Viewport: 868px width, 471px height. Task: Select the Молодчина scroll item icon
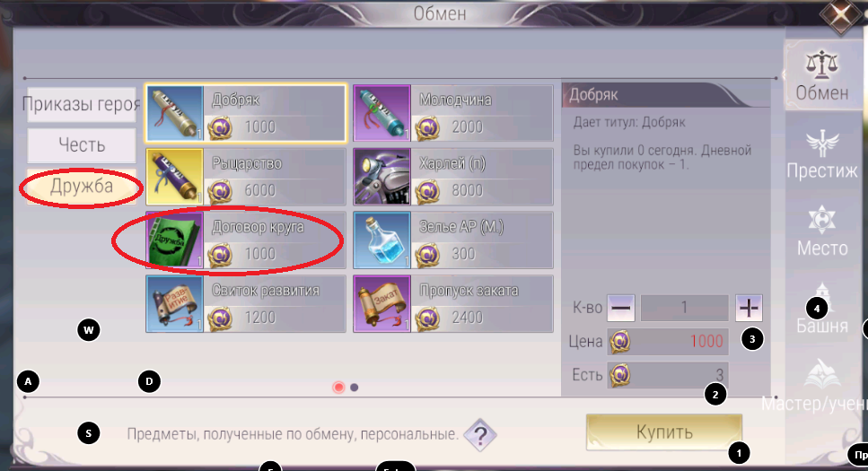tap(382, 113)
